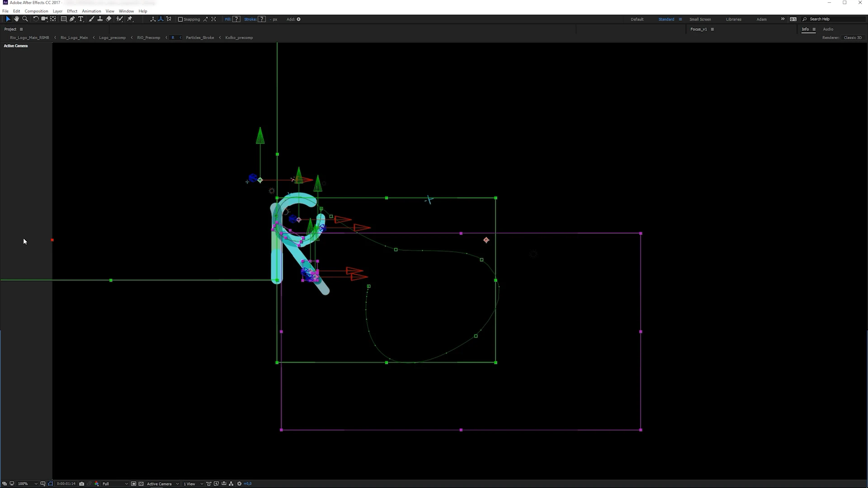Select the Puppet Pin tool
The image size is (868, 488).
pyautogui.click(x=130, y=19)
